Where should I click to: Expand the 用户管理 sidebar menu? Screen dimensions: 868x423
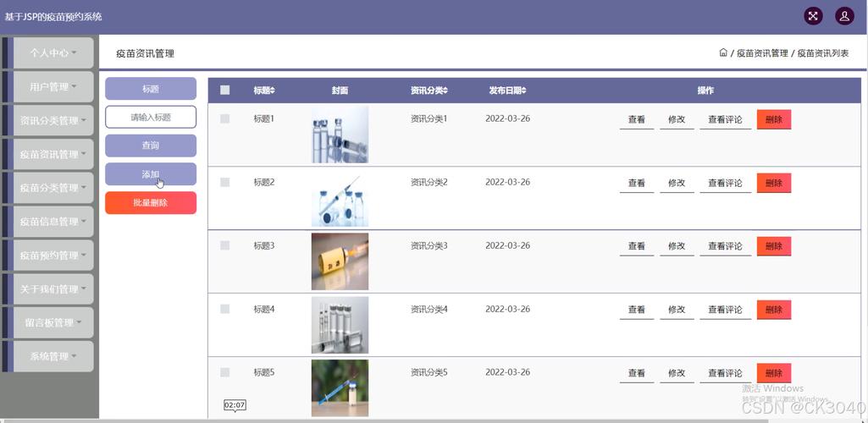coord(53,87)
